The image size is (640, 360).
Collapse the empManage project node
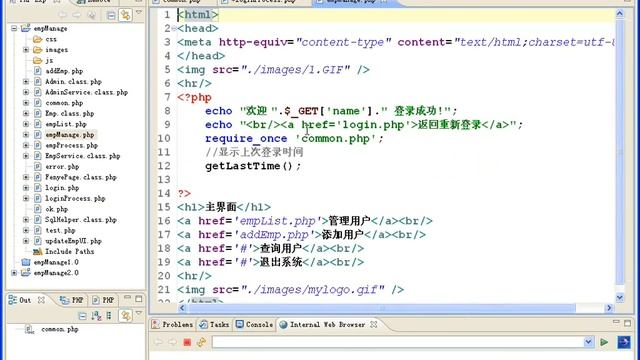pyautogui.click(x=14, y=29)
